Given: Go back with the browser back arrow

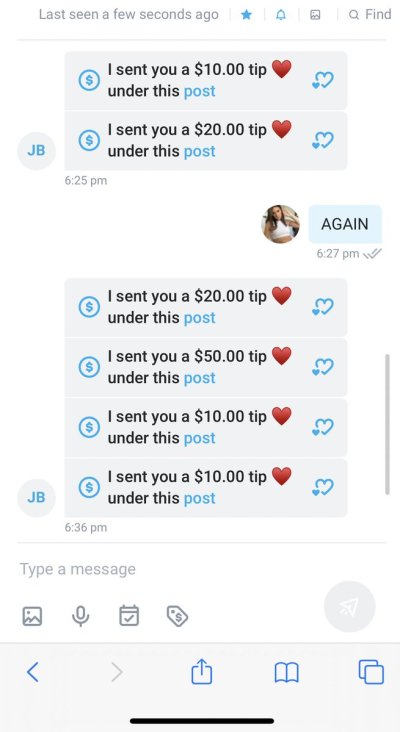Looking at the screenshot, I should point(33,672).
